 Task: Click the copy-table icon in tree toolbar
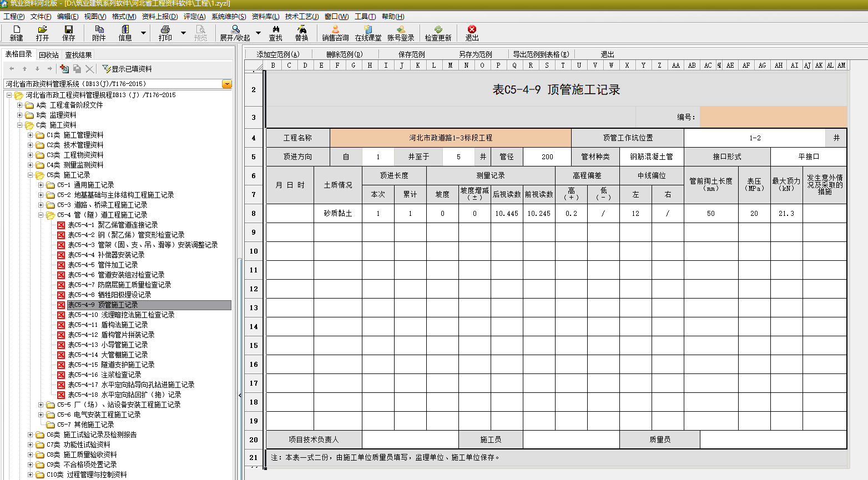[77, 69]
